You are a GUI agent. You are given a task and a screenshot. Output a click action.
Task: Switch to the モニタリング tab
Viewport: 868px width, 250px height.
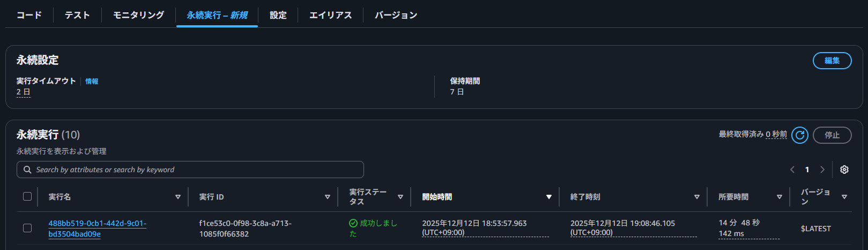pyautogui.click(x=138, y=15)
